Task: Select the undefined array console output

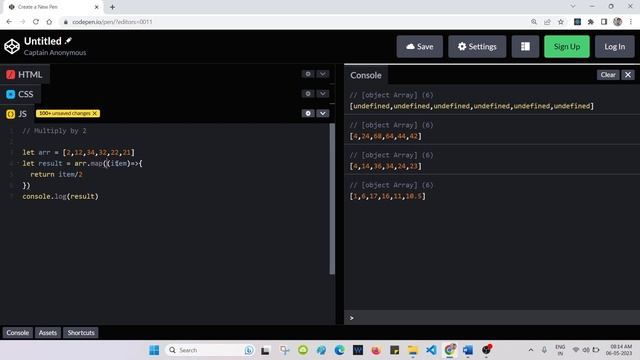Action: tap(471, 106)
